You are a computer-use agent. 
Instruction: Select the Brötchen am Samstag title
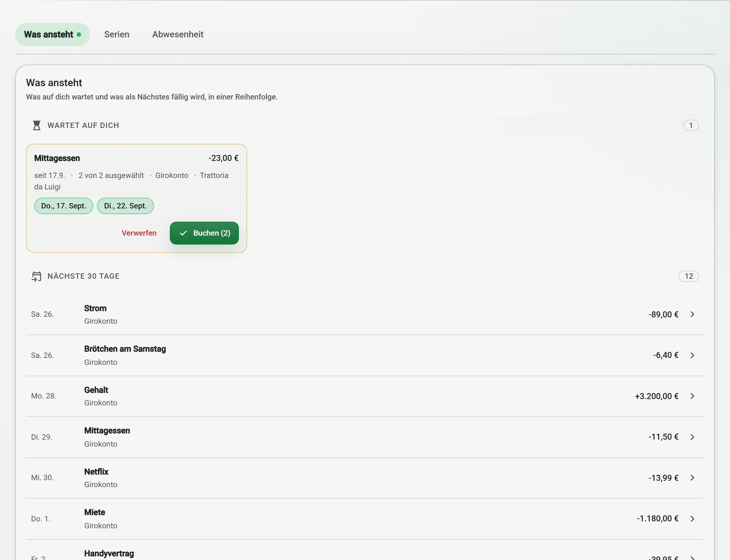[125, 349]
